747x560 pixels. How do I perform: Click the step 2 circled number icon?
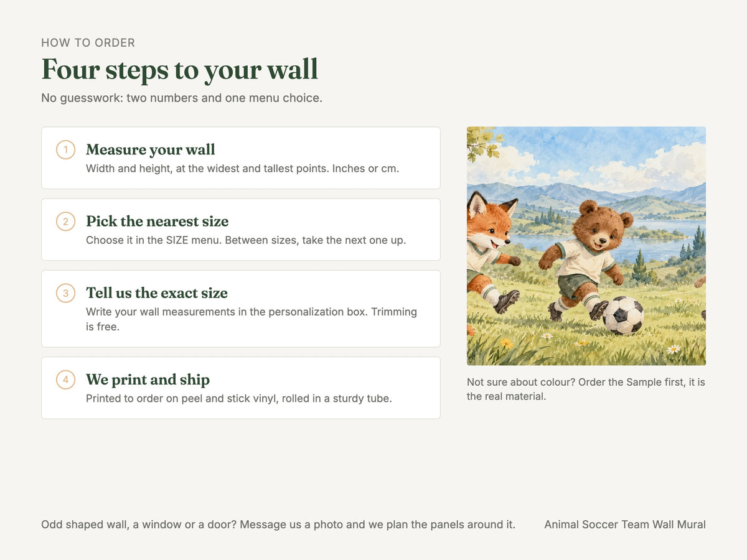[x=66, y=222]
